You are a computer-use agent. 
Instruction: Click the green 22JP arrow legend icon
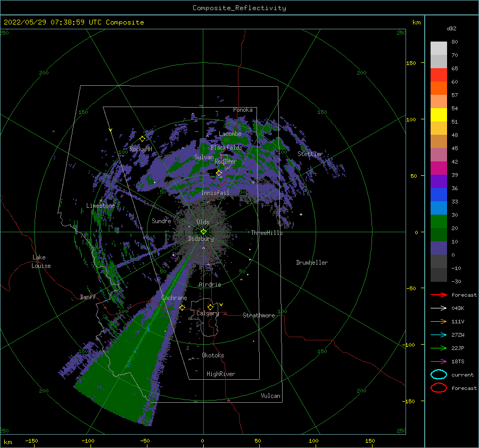click(439, 348)
